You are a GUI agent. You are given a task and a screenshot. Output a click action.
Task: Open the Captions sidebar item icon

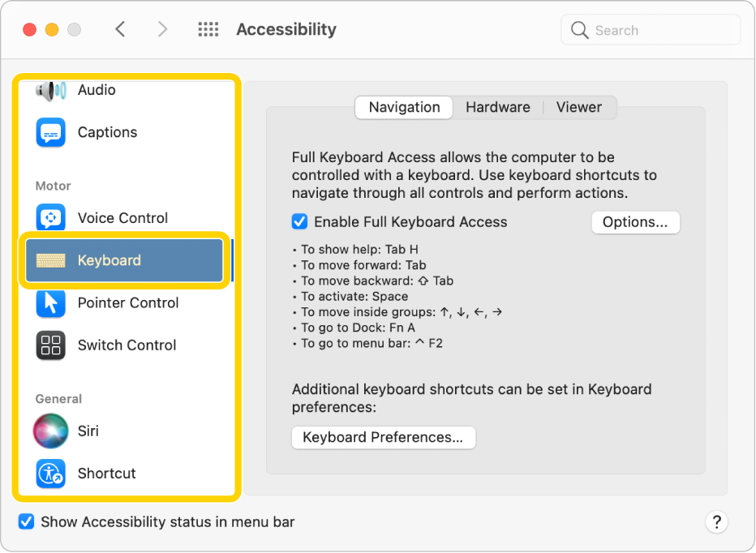(50, 132)
